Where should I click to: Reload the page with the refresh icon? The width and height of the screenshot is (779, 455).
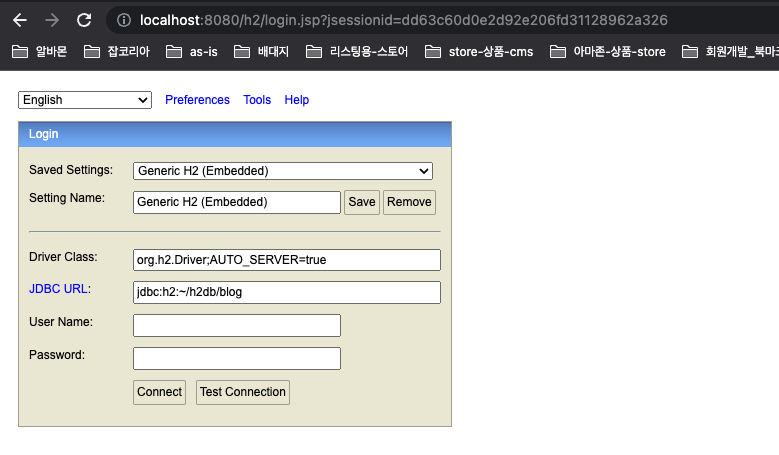(x=84, y=20)
